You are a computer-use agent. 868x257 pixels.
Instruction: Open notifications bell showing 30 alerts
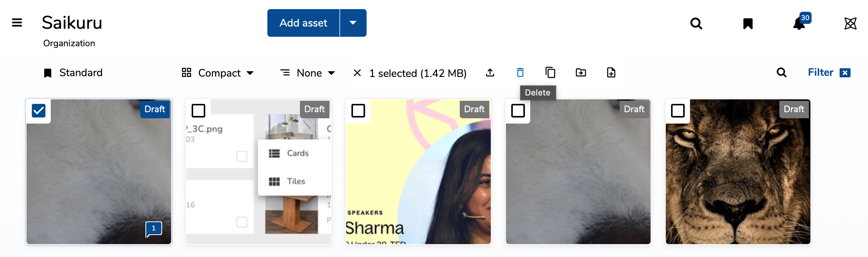(798, 24)
